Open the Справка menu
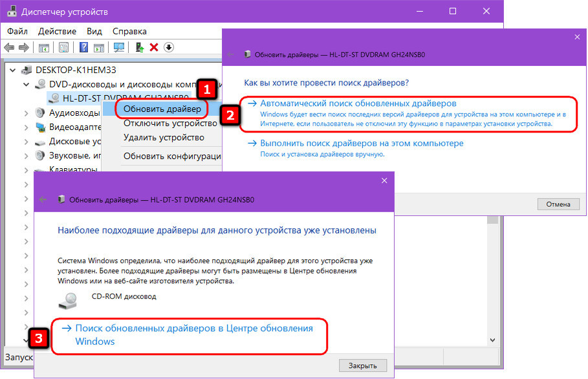 [x=129, y=32]
